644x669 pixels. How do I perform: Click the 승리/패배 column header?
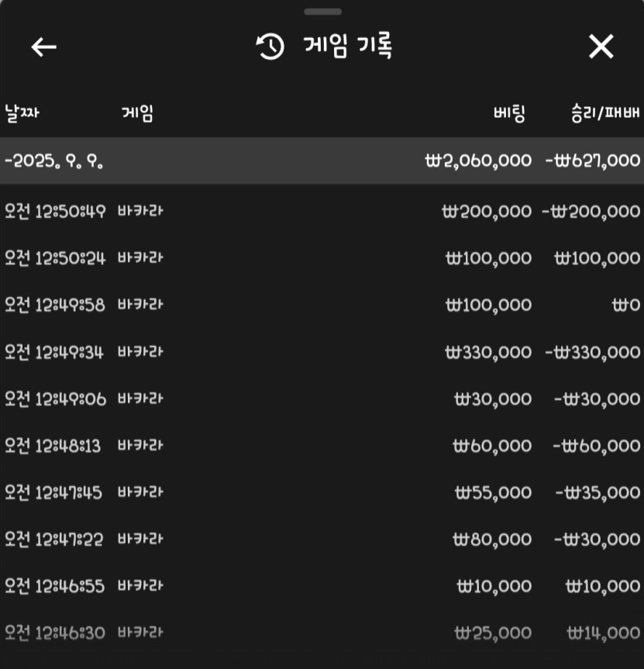click(x=605, y=113)
